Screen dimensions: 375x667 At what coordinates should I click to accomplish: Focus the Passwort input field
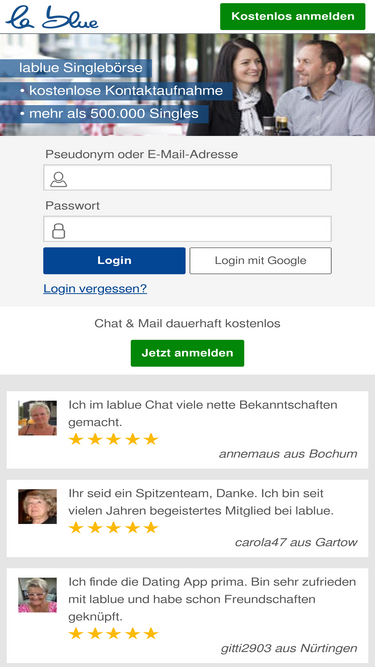coord(187,229)
